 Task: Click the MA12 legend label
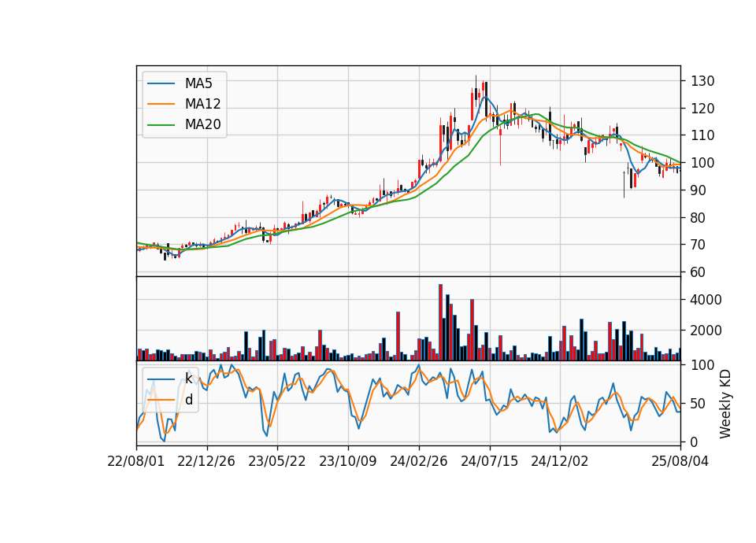pos(202,104)
